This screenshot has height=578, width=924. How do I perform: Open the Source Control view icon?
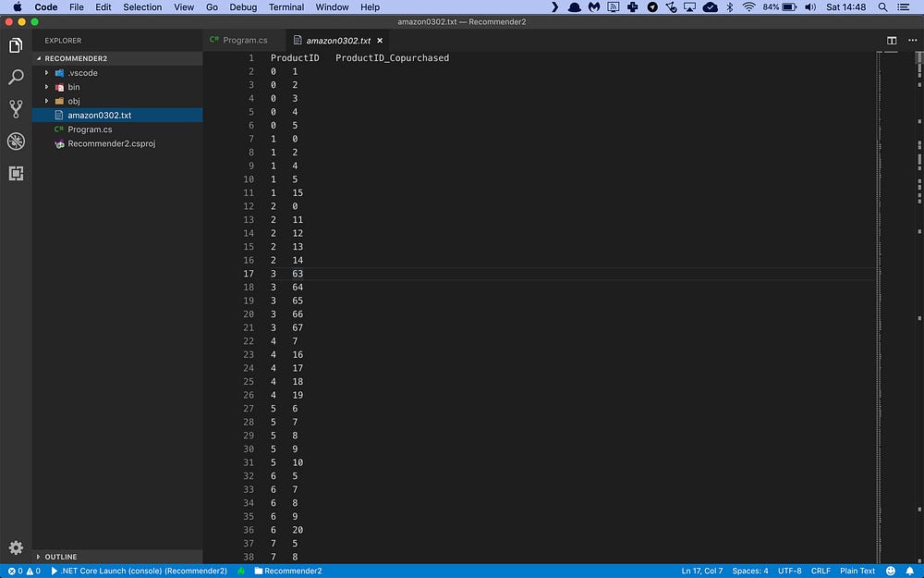16,108
